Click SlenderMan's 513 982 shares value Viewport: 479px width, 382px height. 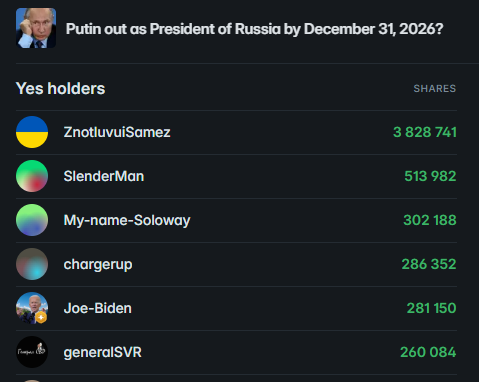(430, 176)
